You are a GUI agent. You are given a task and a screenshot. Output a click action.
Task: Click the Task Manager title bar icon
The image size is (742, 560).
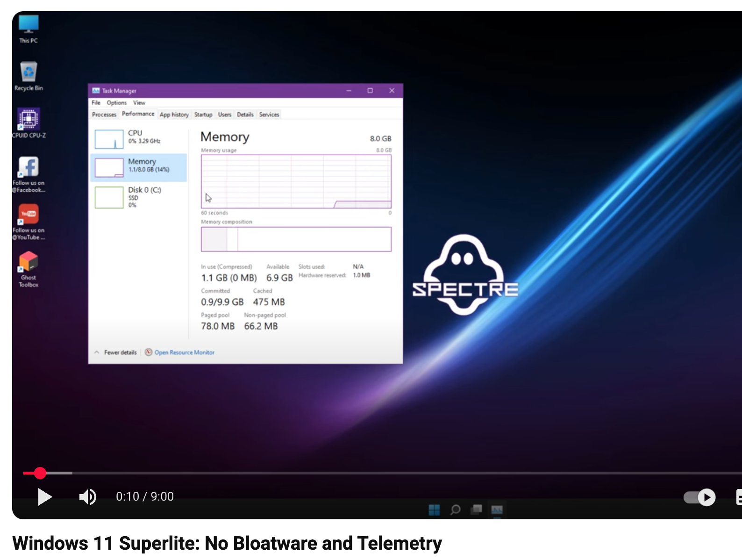[x=96, y=91]
